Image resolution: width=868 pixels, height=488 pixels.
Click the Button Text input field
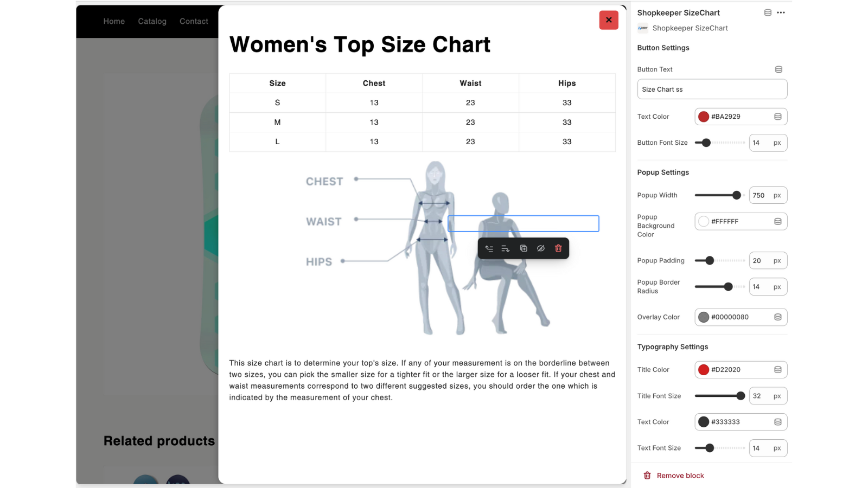pos(712,89)
